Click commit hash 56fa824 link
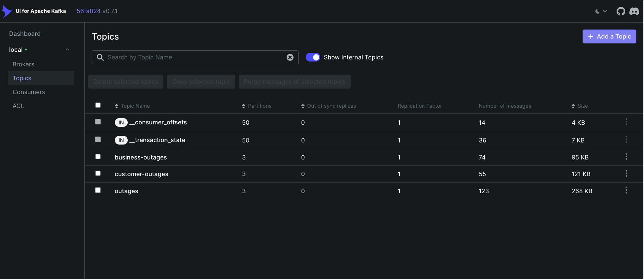644x279 pixels. (88, 11)
